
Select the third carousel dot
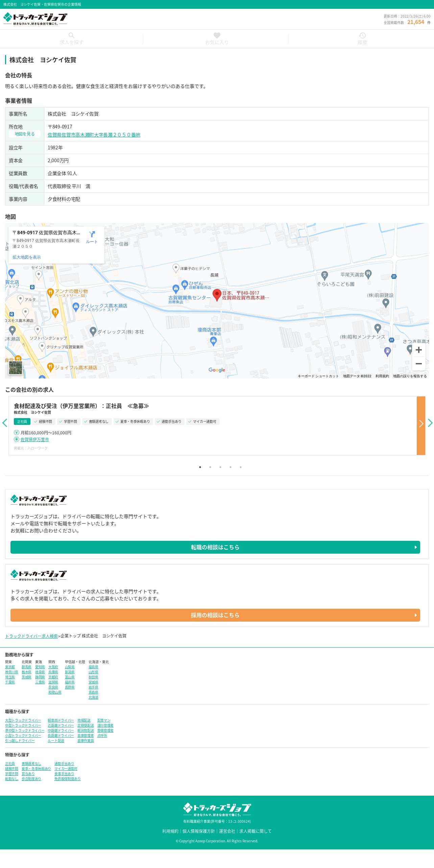tap(220, 467)
